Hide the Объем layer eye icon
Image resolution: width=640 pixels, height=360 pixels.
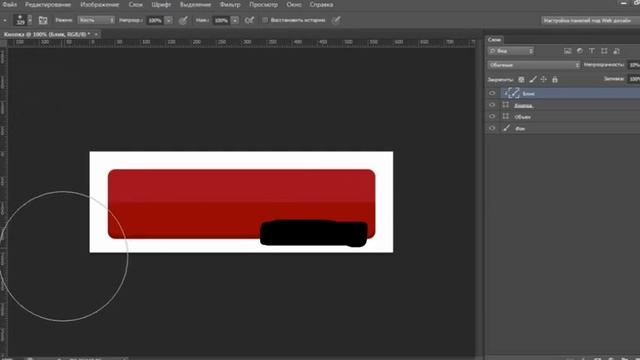[x=492, y=116]
